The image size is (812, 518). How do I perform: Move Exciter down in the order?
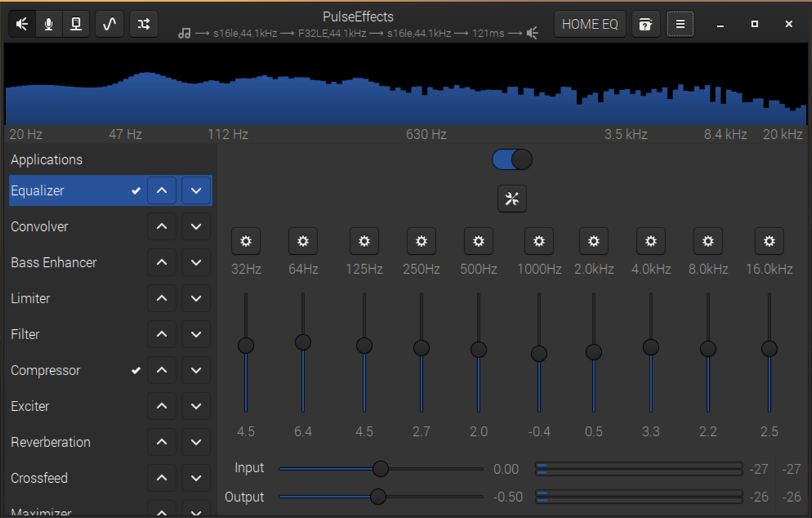(x=196, y=406)
